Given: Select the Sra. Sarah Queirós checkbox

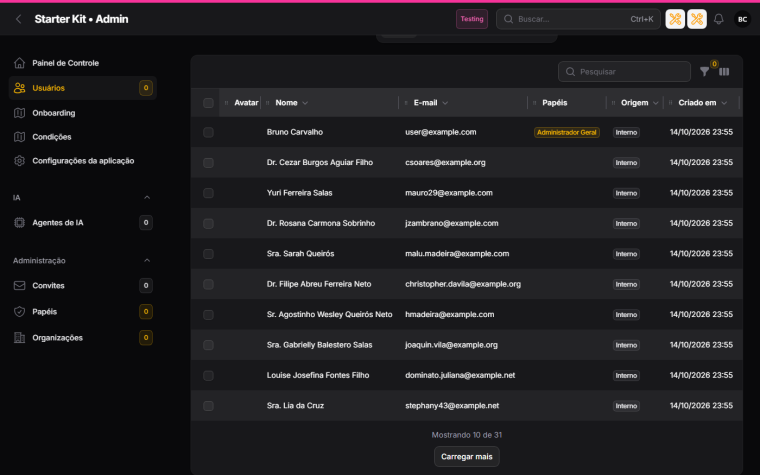Looking at the screenshot, I should (x=208, y=254).
